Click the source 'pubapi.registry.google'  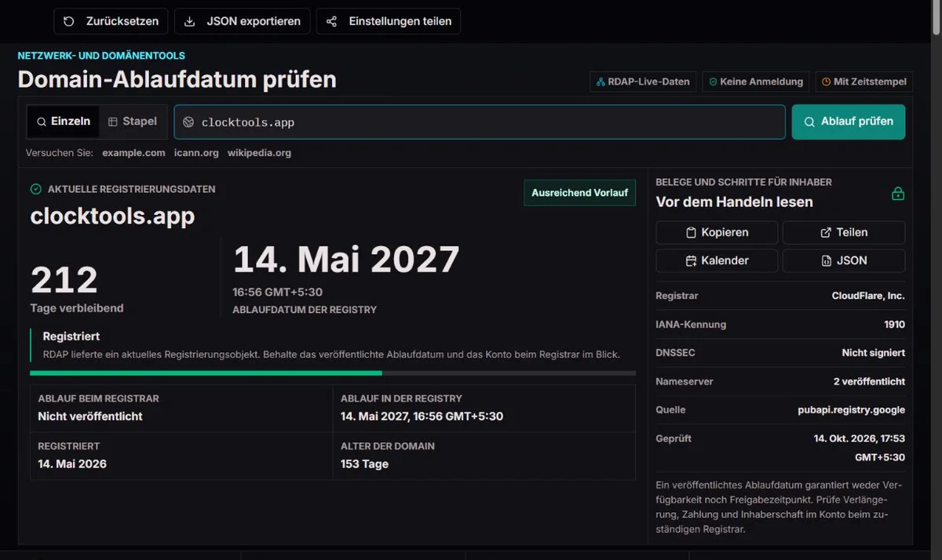click(x=851, y=409)
